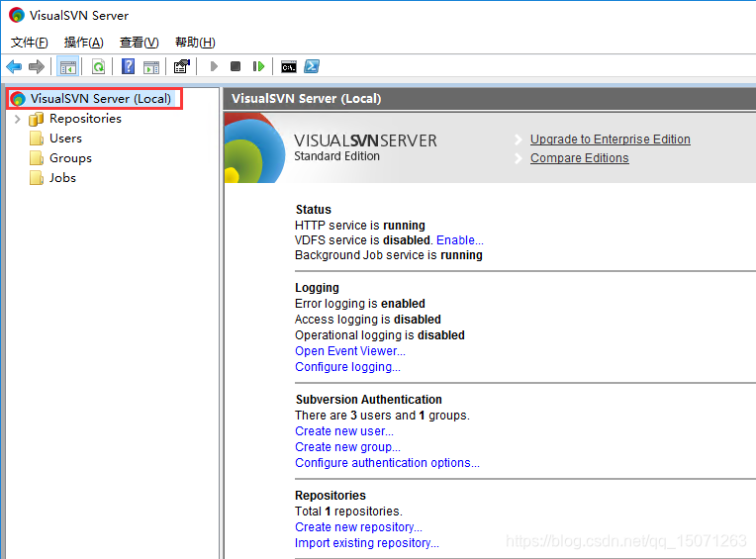
Task: Click 'HTTP service is running' text
Action: coord(360,225)
